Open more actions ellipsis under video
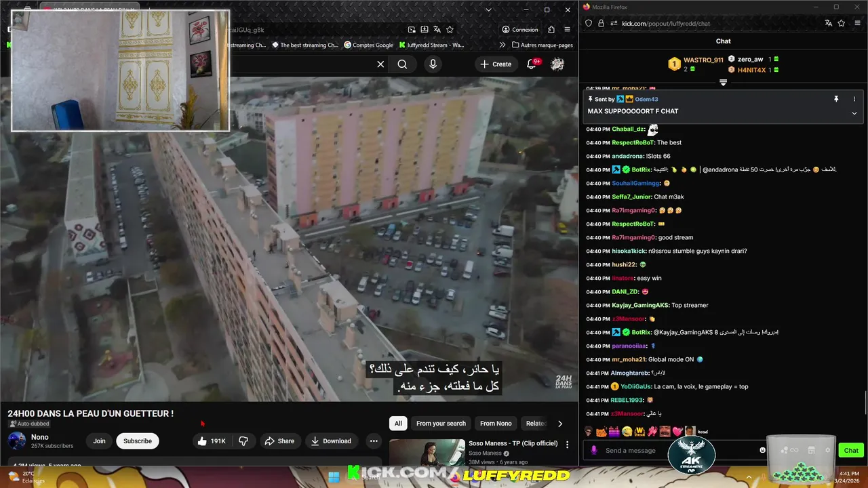 click(373, 441)
